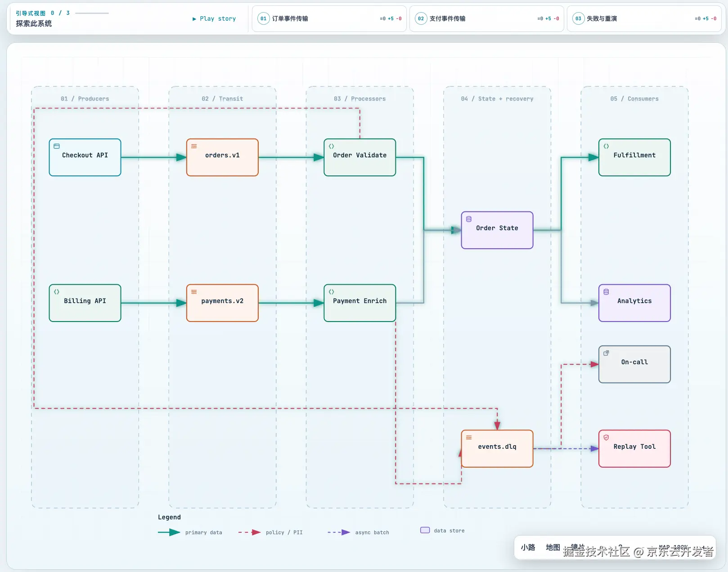Viewport: 728px width, 572px height.
Task: Click the 04 / State + recovery lane label
Action: [x=497, y=98]
